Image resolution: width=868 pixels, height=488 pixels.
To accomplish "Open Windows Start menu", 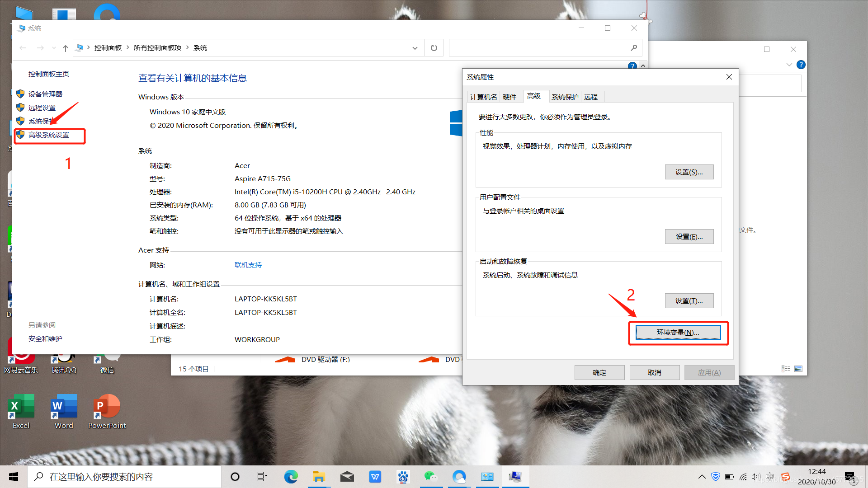I will tap(14, 477).
